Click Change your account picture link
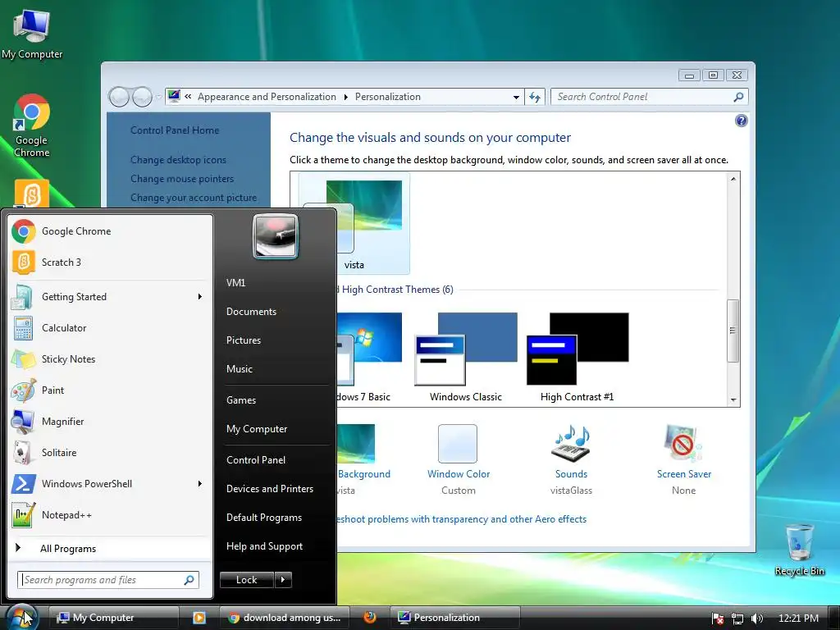 (194, 198)
